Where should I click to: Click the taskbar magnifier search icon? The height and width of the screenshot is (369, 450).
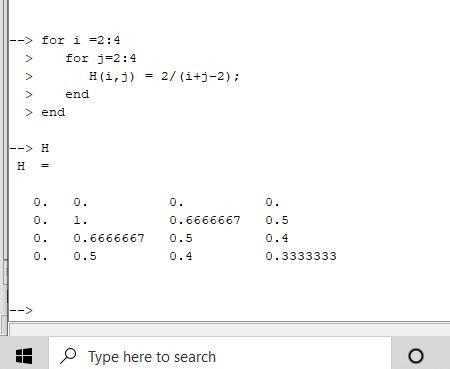(x=68, y=356)
